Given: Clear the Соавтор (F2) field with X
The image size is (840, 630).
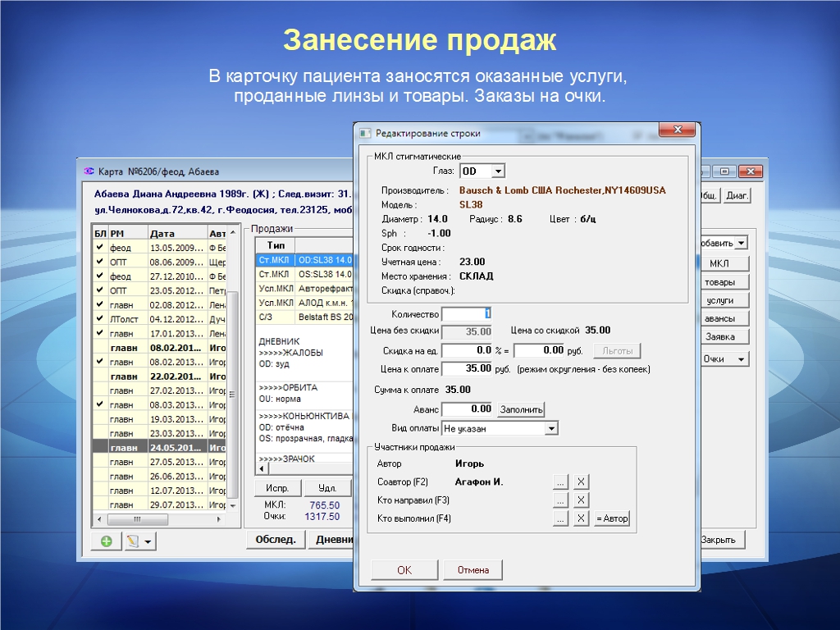Looking at the screenshot, I should pos(580,482).
